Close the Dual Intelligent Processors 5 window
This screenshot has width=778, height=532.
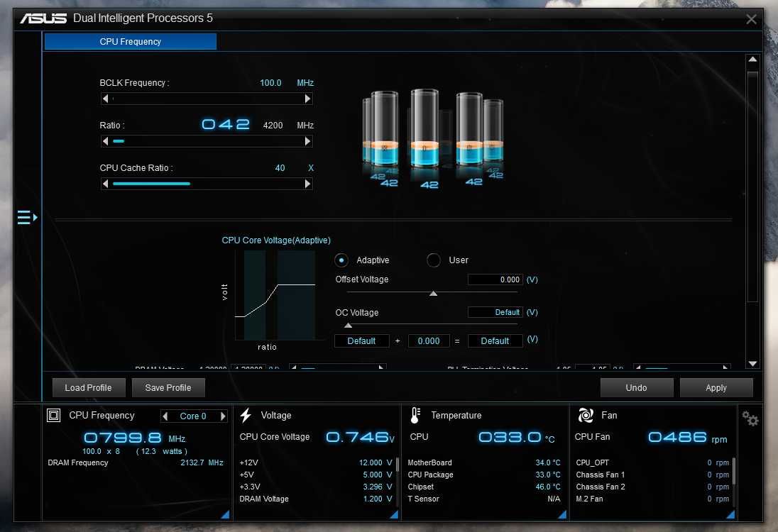[751, 19]
